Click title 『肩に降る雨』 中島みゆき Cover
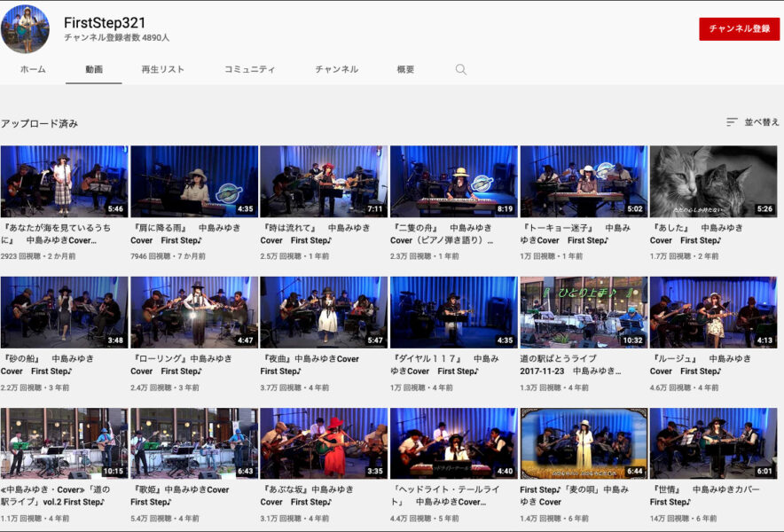The image size is (784, 532). 185,233
